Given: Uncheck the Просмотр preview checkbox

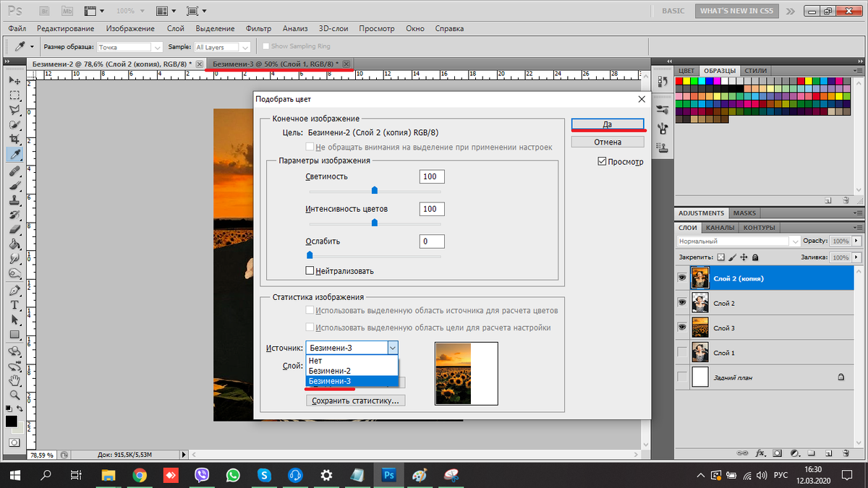Looking at the screenshot, I should [x=602, y=162].
